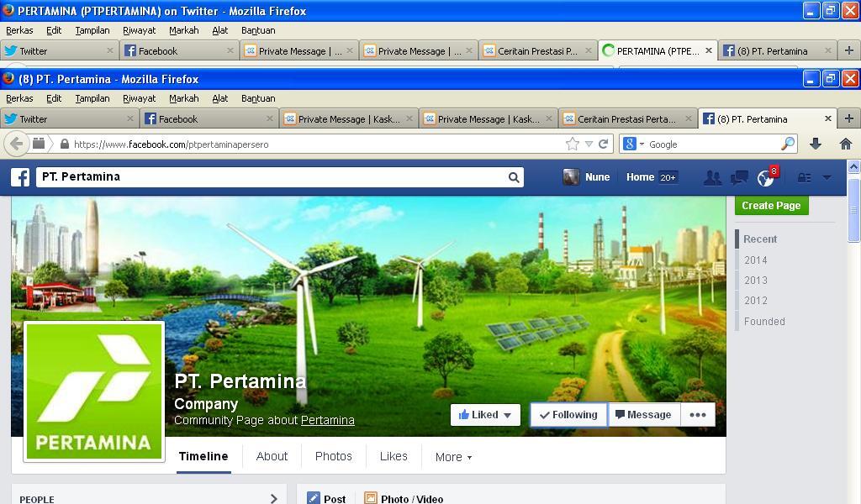Screen dimensions: 861x504
Task: Open the More dropdown on page tabs
Action: (x=453, y=457)
